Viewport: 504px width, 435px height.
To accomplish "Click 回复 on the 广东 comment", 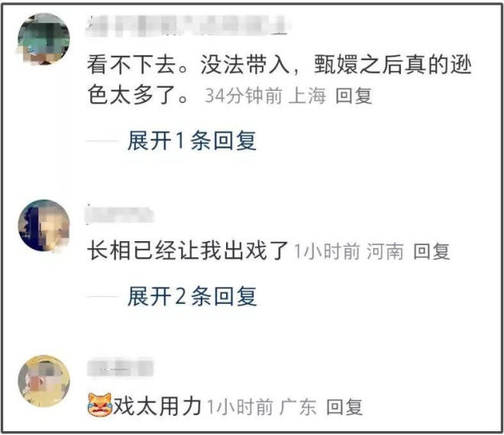I will [x=344, y=407].
